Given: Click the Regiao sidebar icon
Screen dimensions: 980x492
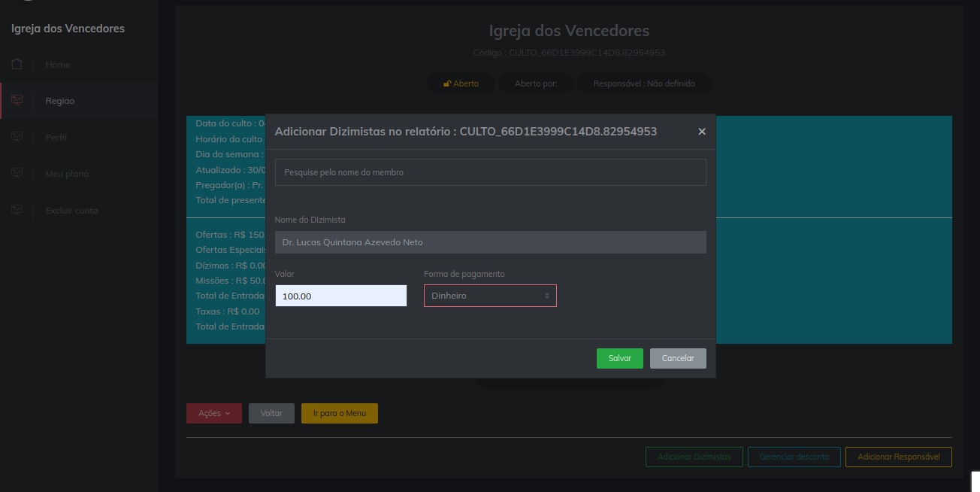Looking at the screenshot, I should [17, 100].
